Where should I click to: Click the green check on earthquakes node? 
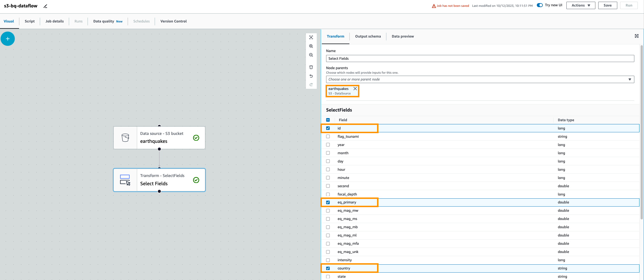tap(196, 138)
